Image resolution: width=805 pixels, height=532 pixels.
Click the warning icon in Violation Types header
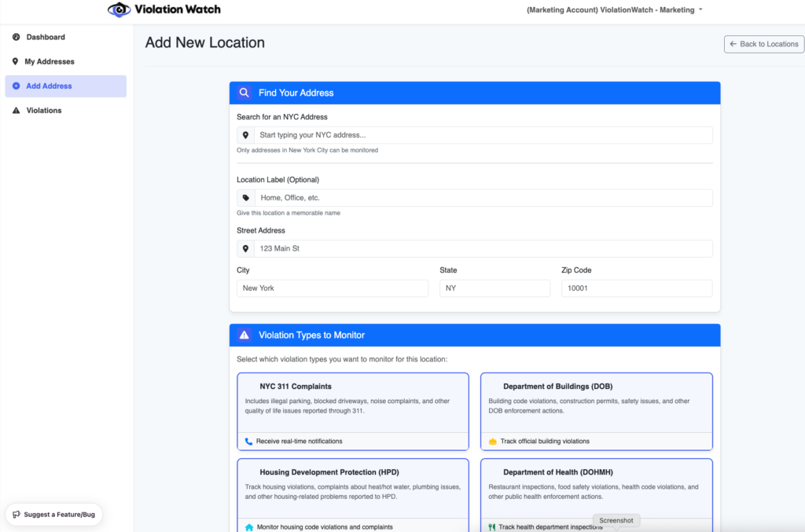click(244, 335)
